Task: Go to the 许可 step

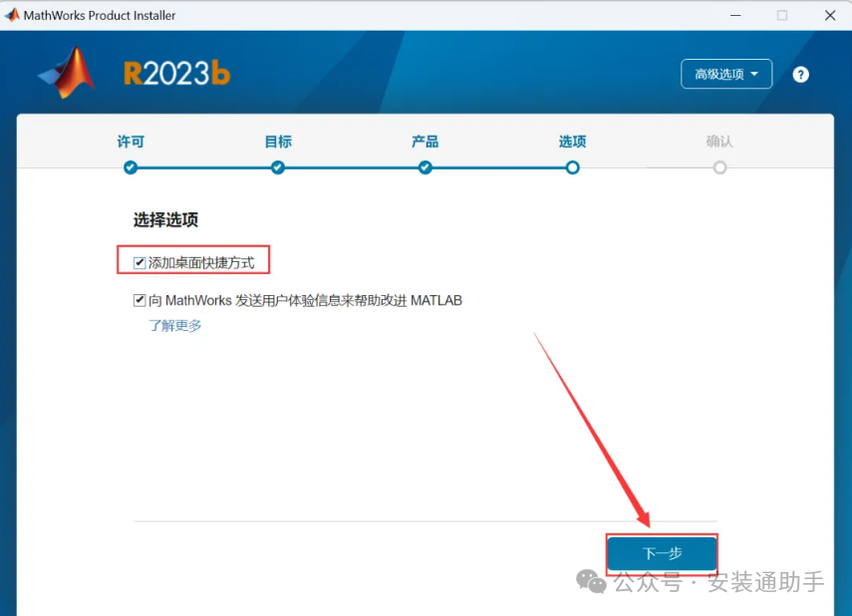Action: click(131, 142)
